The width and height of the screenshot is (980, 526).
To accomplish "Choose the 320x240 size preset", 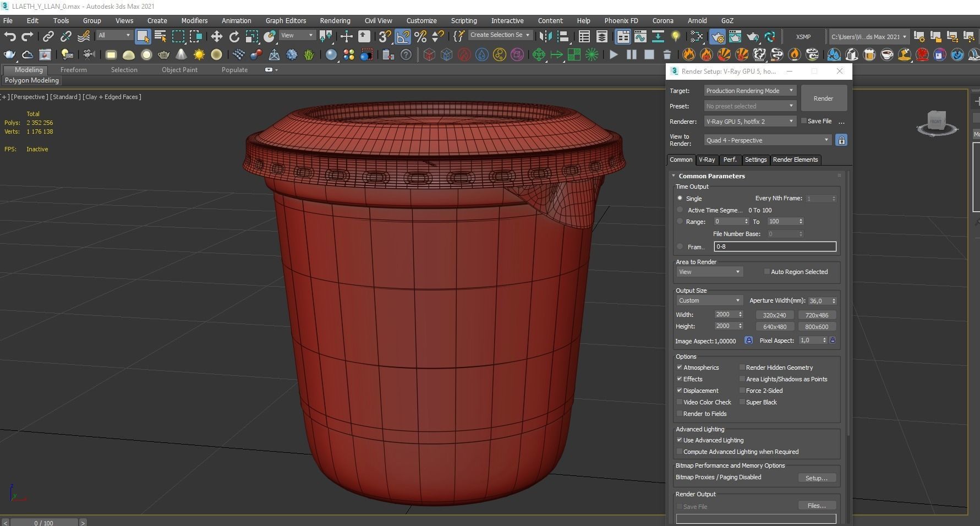I will (x=775, y=315).
